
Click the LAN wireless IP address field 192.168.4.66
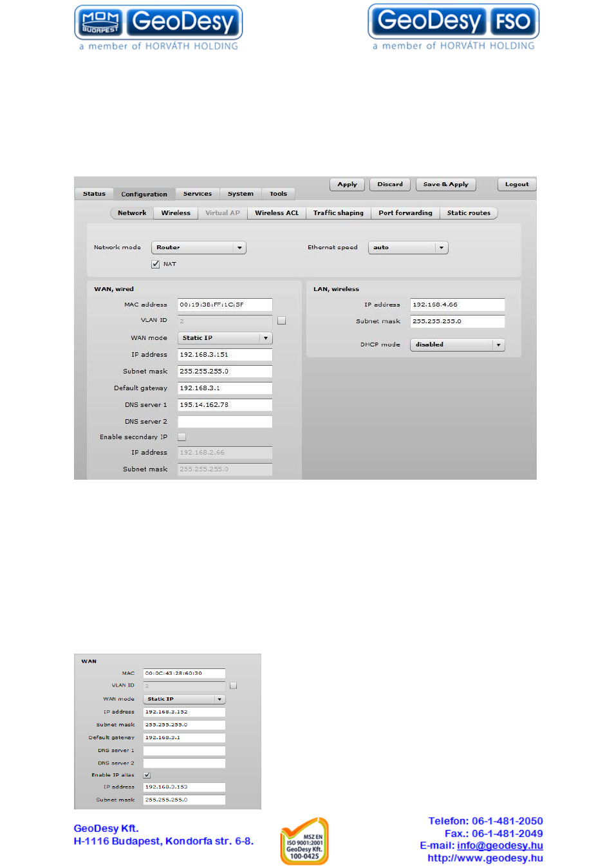458,305
